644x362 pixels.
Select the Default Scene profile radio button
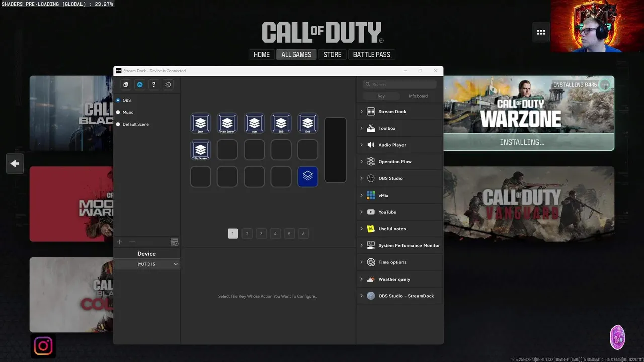pyautogui.click(x=118, y=124)
